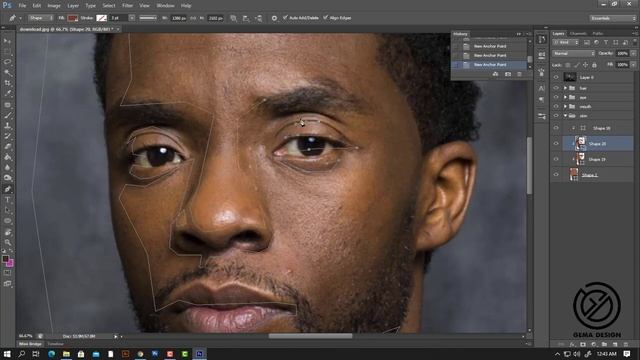The width and height of the screenshot is (640, 360).
Task: Open the Mini Bridge tab
Action: [30, 344]
